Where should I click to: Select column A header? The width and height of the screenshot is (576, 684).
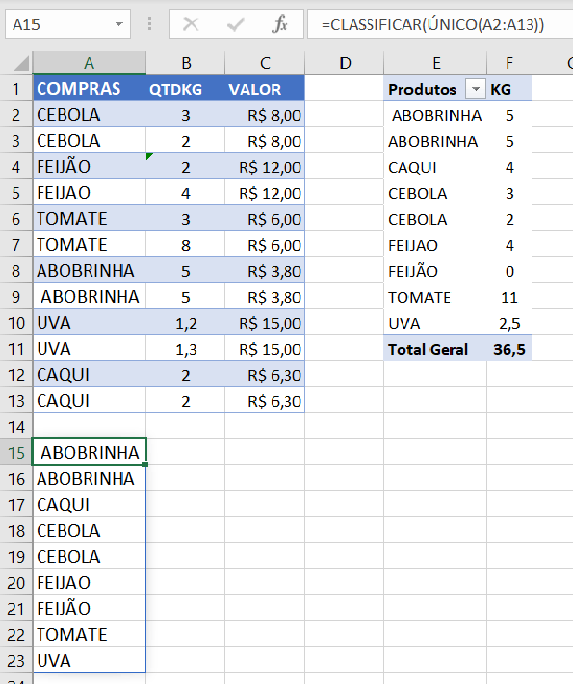pos(89,63)
